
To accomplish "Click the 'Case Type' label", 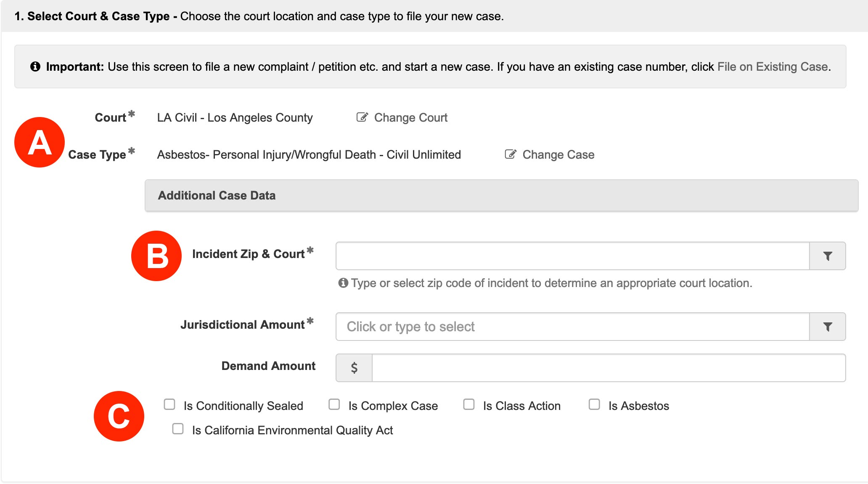I will pyautogui.click(x=97, y=155).
